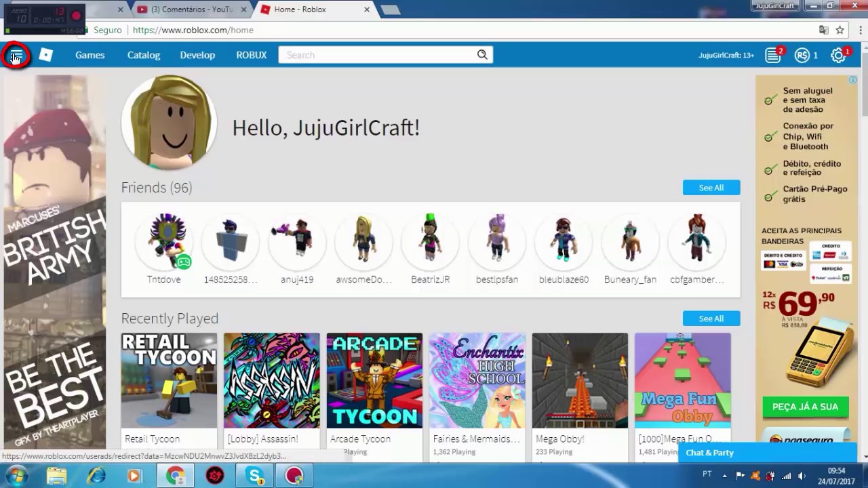Open friend Buneary_fan's avatar

pyautogui.click(x=630, y=242)
